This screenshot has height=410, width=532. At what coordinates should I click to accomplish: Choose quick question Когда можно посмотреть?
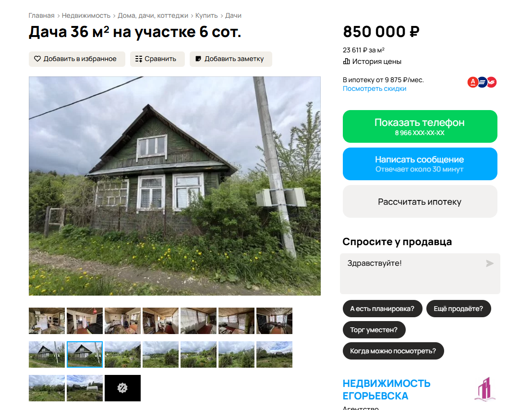point(393,351)
